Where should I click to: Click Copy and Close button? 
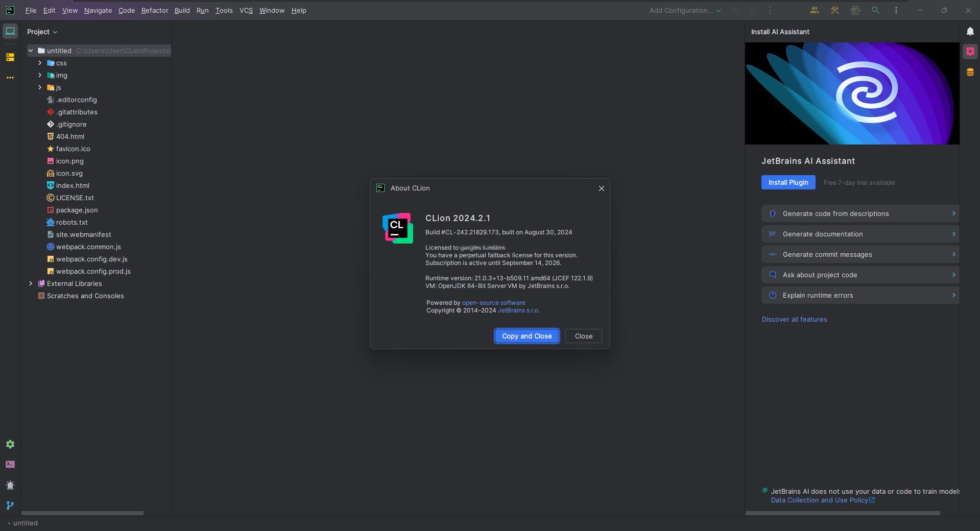(x=527, y=336)
